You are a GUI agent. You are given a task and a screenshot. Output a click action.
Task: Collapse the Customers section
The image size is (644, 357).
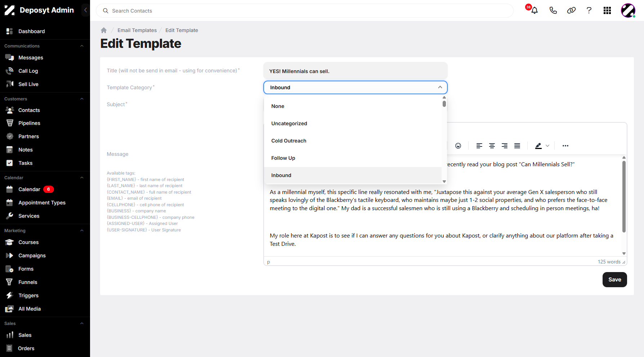[x=82, y=99]
